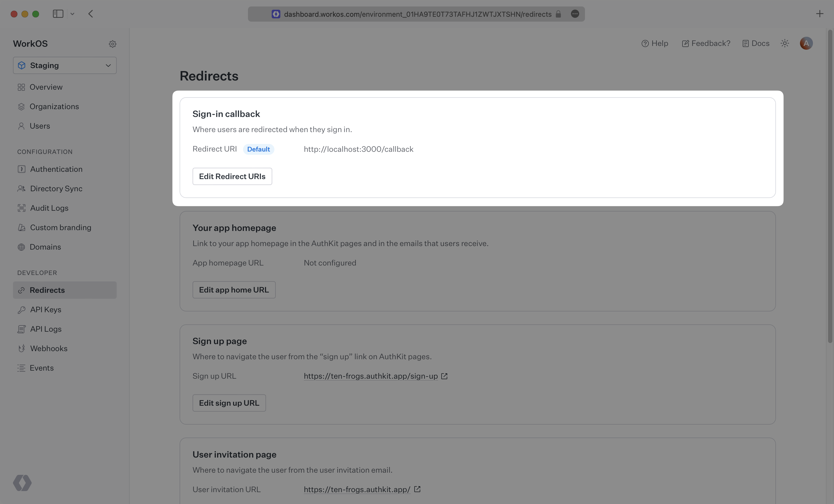Click the Feedback? tab item
This screenshot has width=834, height=504.
706,43
